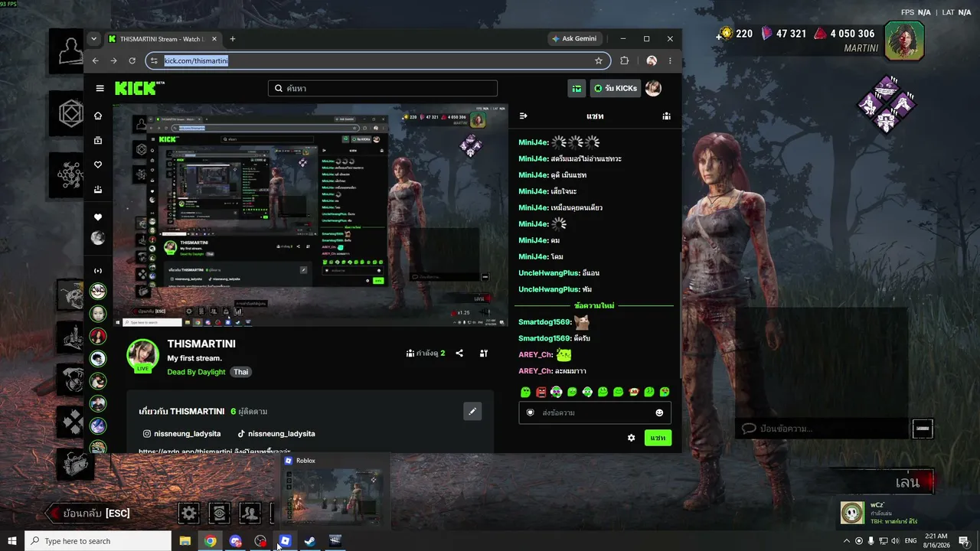The width and height of the screenshot is (980, 551).
Task: Click the Ask Gemini button
Action: tap(574, 38)
